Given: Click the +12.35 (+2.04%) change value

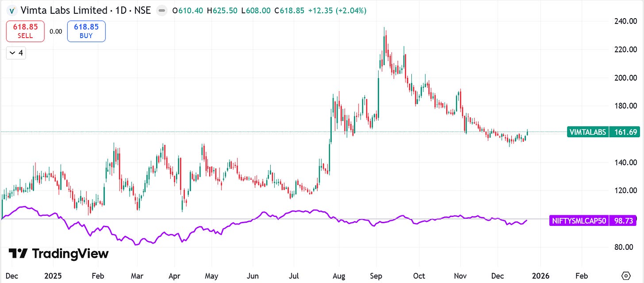Looking at the screenshot, I should click(337, 11).
